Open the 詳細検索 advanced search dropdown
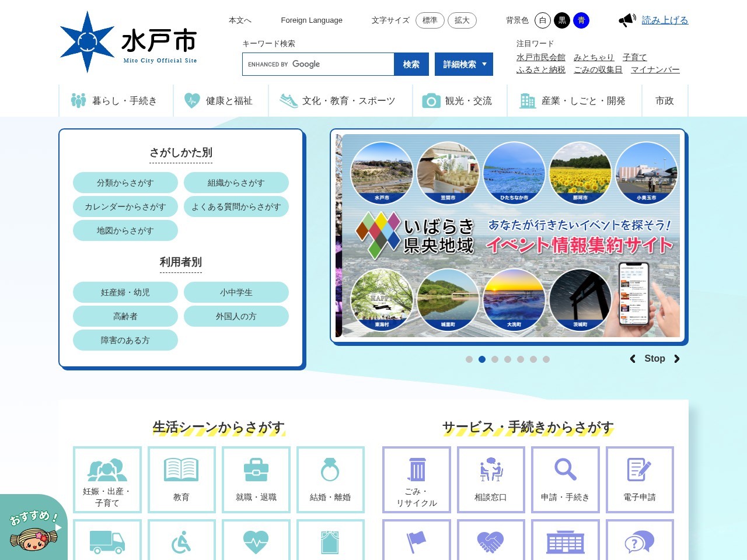The width and height of the screenshot is (747, 560). tap(463, 64)
